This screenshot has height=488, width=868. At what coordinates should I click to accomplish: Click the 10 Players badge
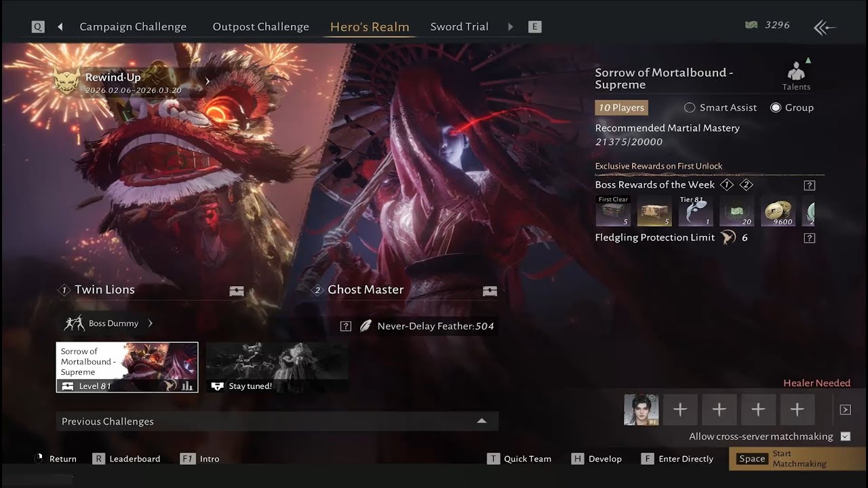[x=621, y=108]
